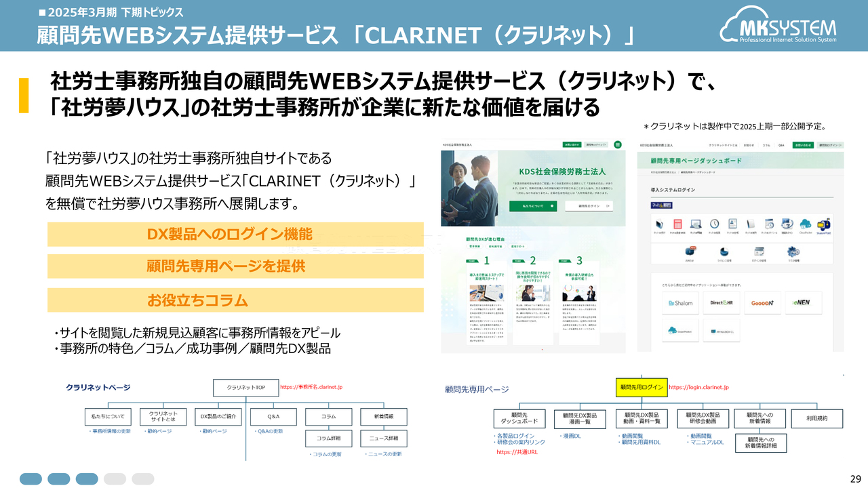868x488 pixels.
Task: Click the 顧問先ダッシュボード sitemap box
Action: [519, 419]
